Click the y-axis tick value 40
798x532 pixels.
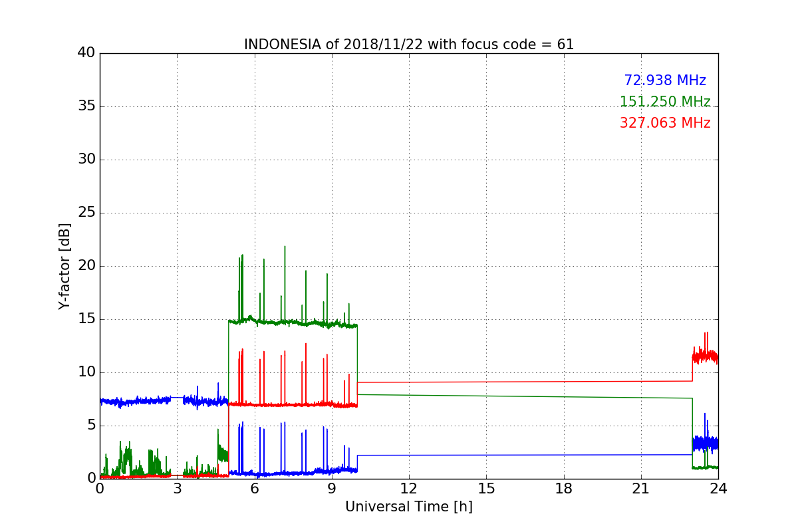pyautogui.click(x=86, y=53)
